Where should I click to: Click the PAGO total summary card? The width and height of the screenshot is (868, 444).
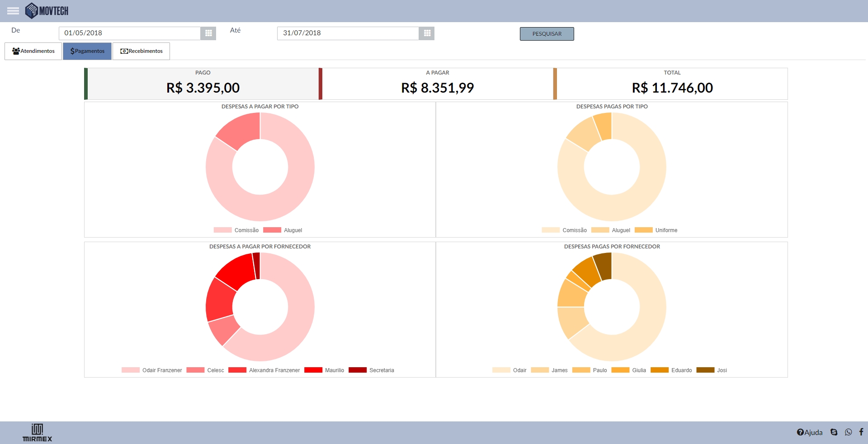click(203, 84)
